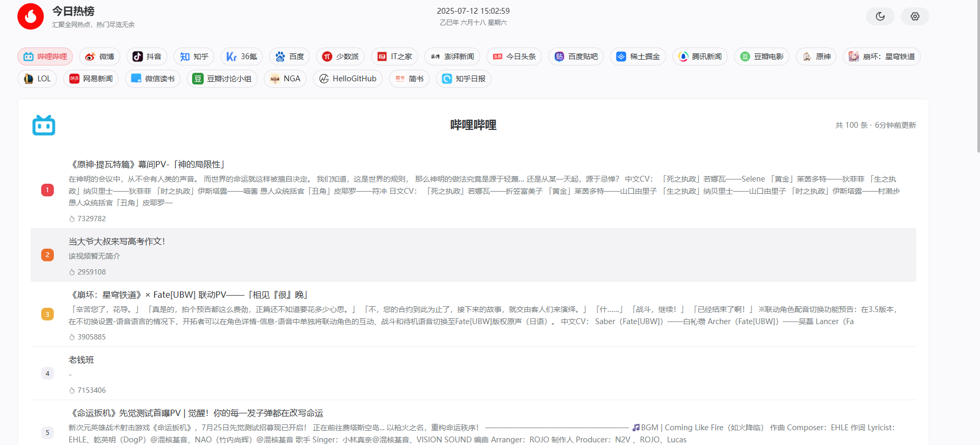
Task: Click the red flame site logo
Action: click(x=31, y=16)
